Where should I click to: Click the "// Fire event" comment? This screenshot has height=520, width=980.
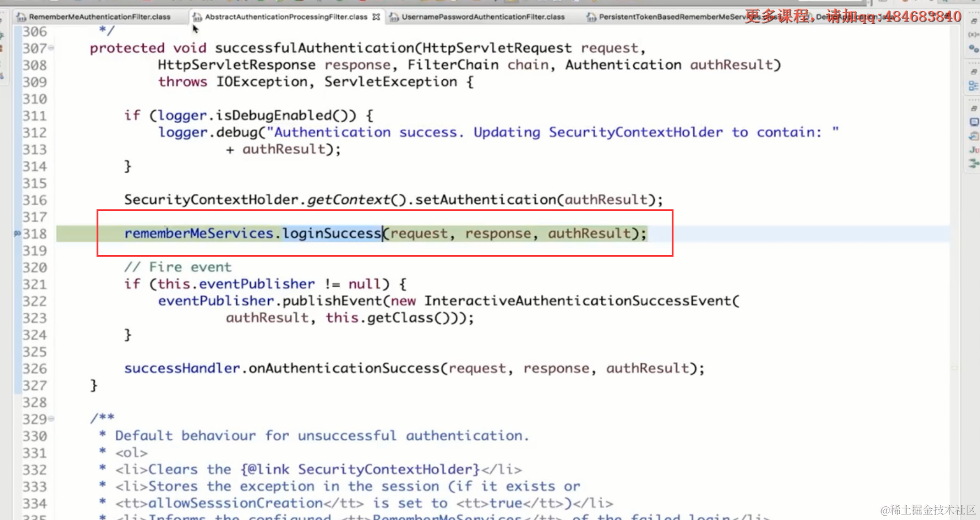178,267
